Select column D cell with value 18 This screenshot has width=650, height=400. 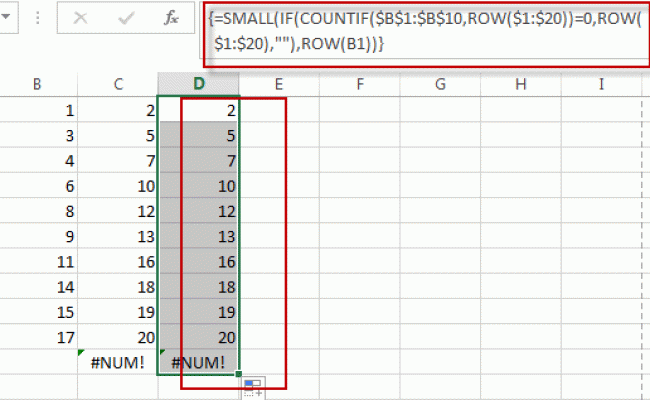199,287
